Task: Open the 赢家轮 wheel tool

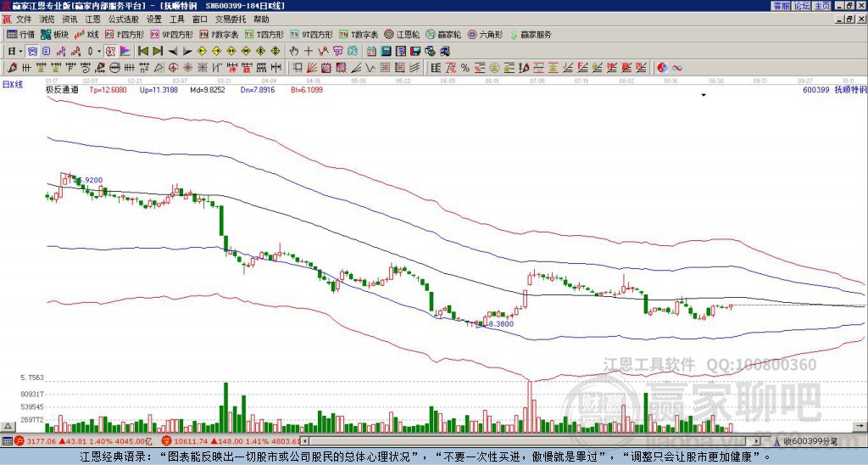Action: coord(443,34)
